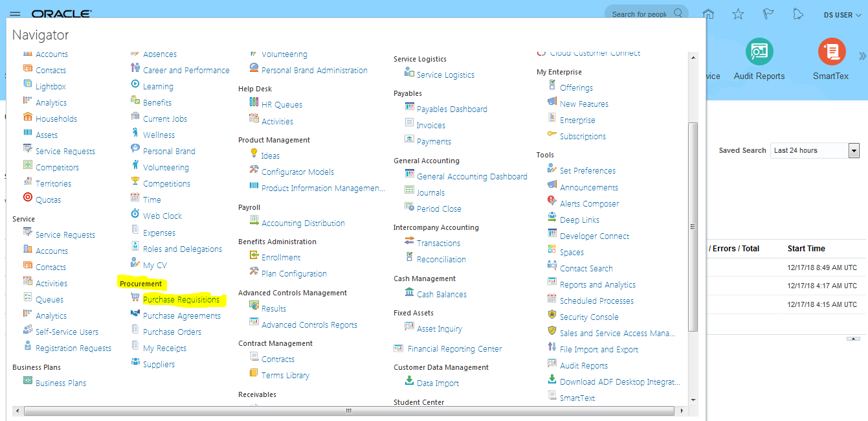Open the hamburger Navigator menu icon
The width and height of the screenshot is (868, 421).
point(16,14)
